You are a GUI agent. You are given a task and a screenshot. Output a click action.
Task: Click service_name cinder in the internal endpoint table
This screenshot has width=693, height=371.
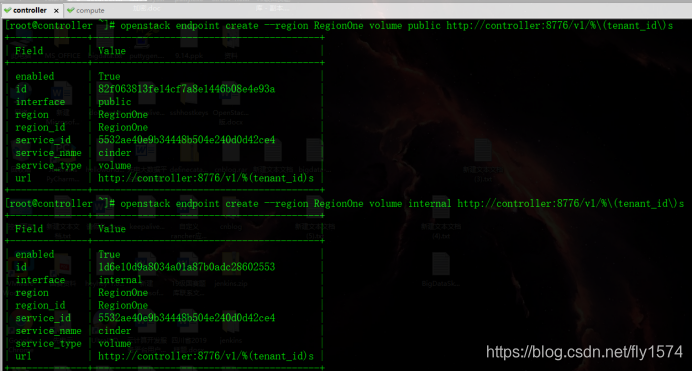114,331
